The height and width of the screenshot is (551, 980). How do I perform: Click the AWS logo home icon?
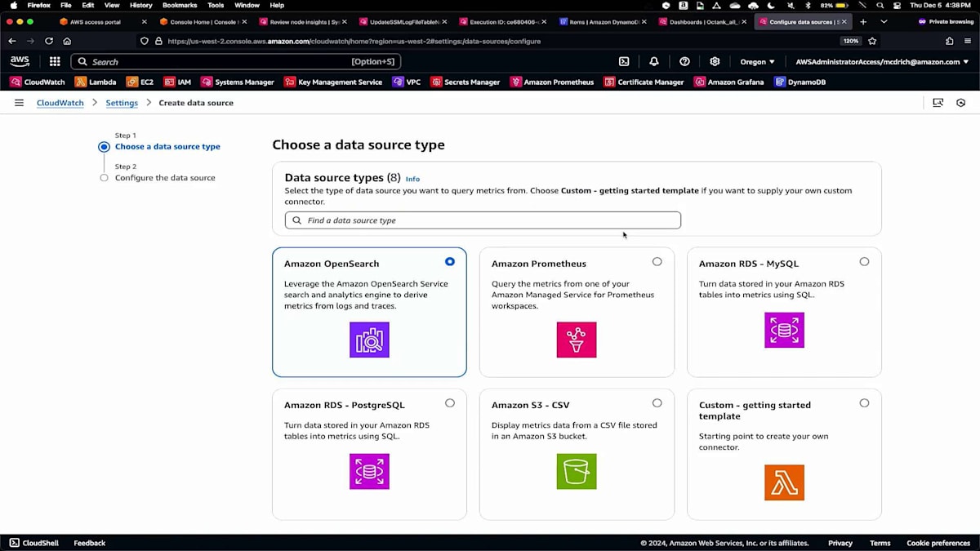pos(20,61)
